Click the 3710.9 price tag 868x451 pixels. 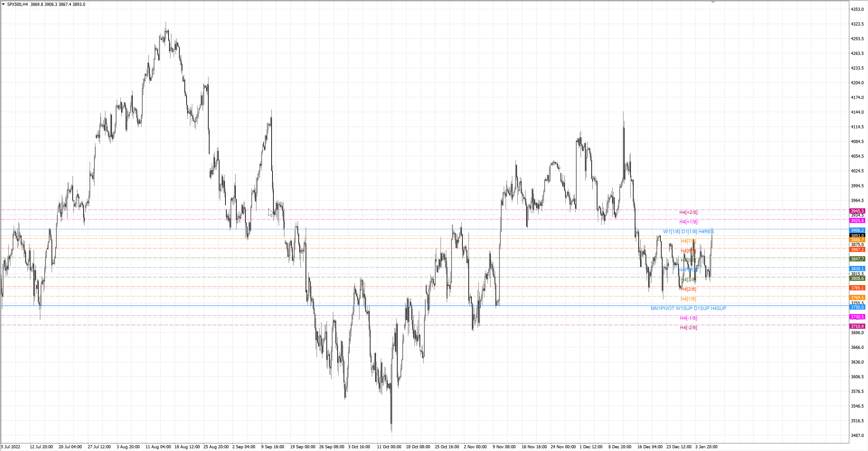[857, 326]
